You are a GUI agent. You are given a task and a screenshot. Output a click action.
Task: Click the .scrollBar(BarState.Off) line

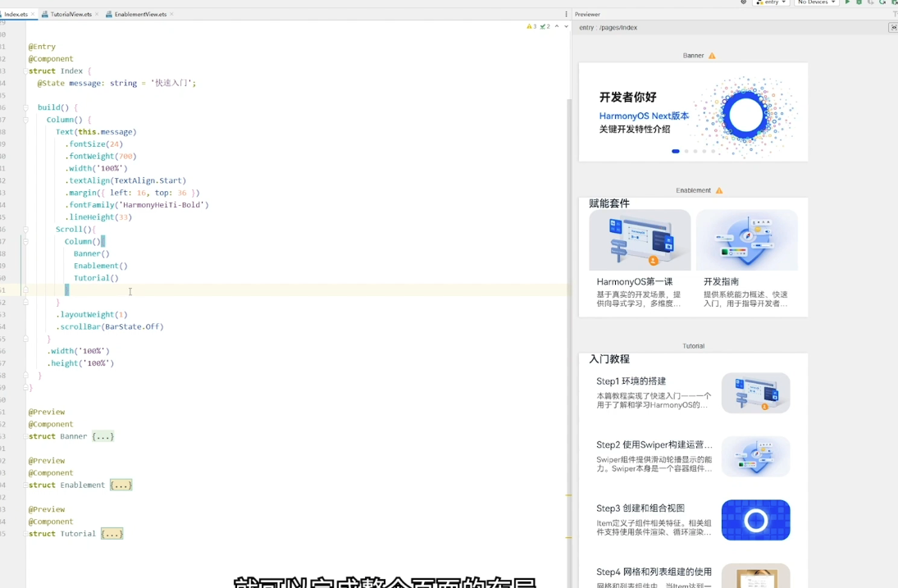pos(109,326)
